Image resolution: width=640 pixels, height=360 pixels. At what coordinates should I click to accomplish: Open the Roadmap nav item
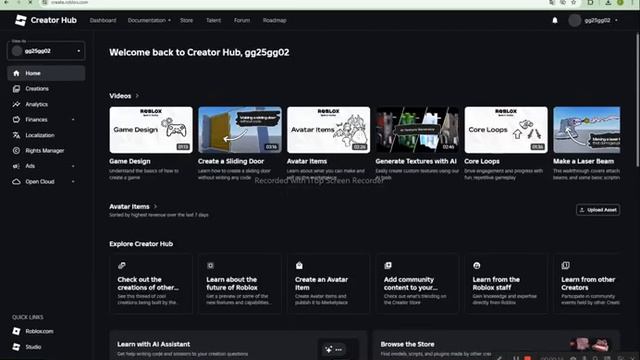coord(274,20)
